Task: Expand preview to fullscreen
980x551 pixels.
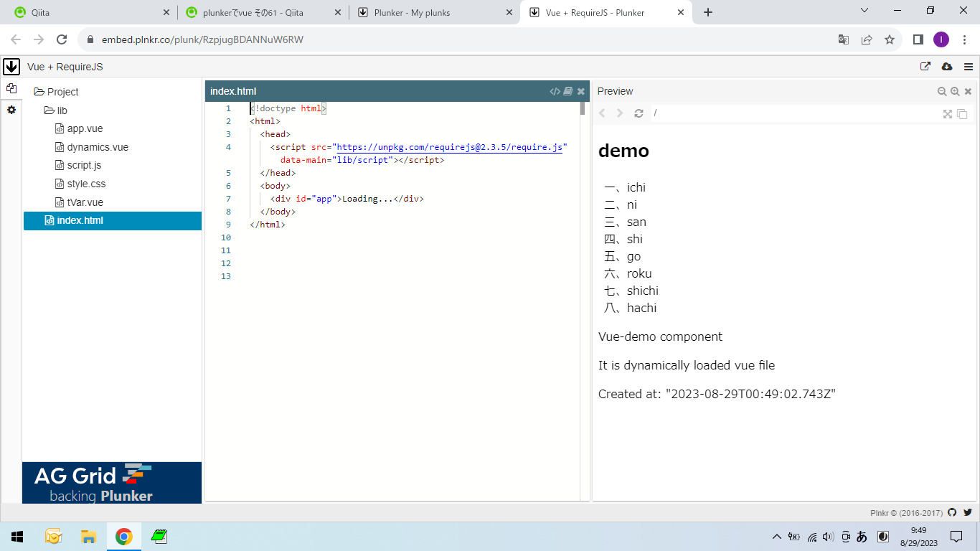Action: pyautogui.click(x=948, y=114)
